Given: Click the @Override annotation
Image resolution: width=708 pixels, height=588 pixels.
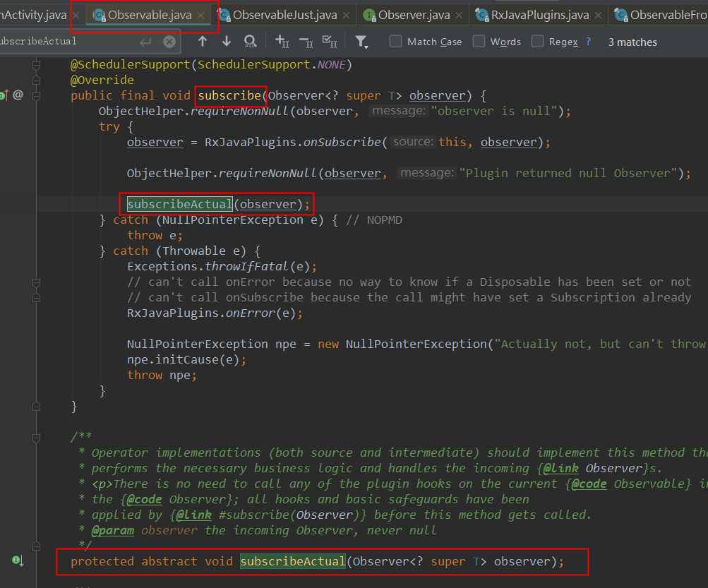Looking at the screenshot, I should [x=102, y=80].
